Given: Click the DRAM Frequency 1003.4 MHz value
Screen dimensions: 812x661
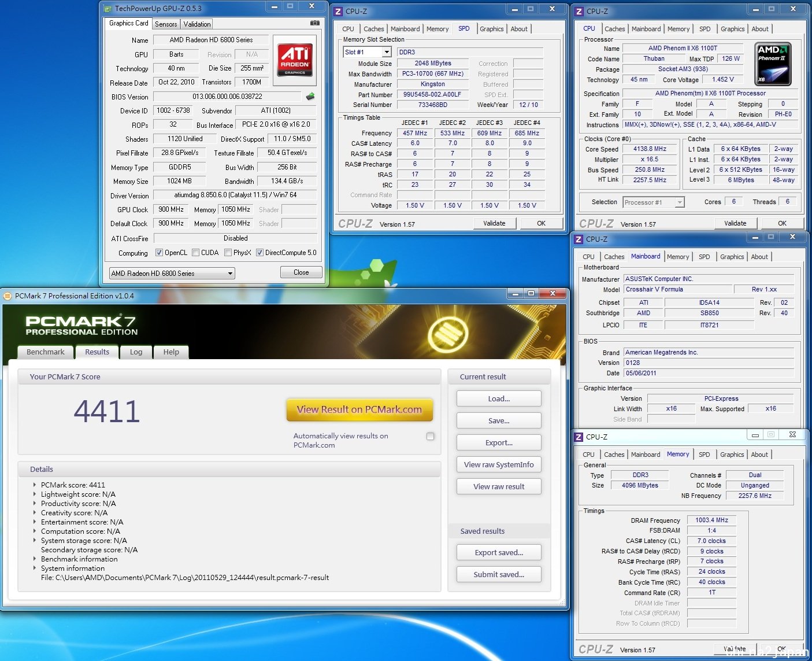Looking at the screenshot, I should [x=711, y=520].
